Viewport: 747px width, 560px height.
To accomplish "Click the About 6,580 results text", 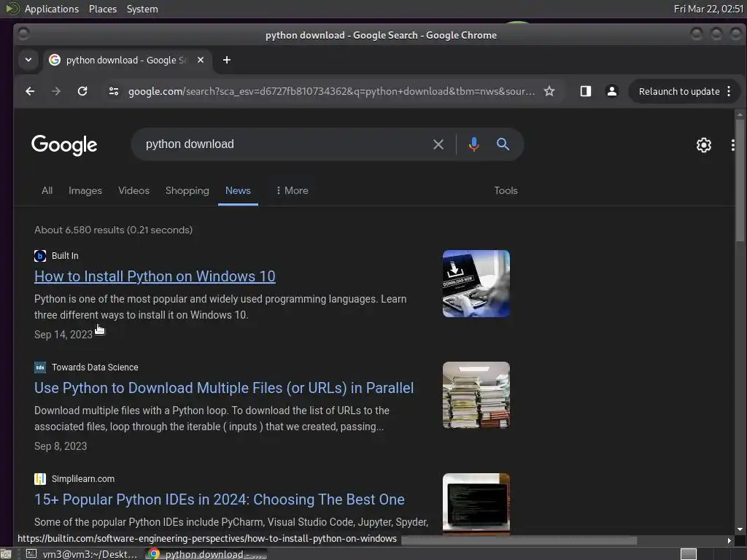I will (x=113, y=230).
